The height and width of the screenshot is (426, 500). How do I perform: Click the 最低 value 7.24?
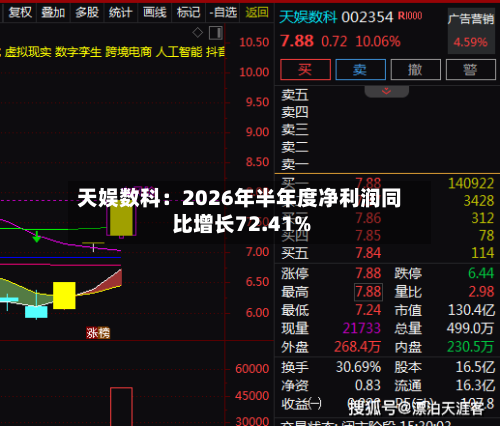tap(368, 310)
